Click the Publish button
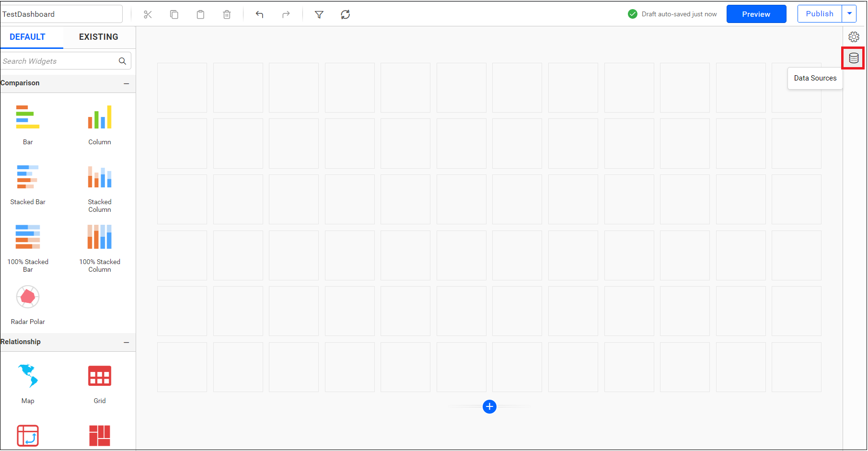Screen dimensions: 868x451 [x=819, y=14]
